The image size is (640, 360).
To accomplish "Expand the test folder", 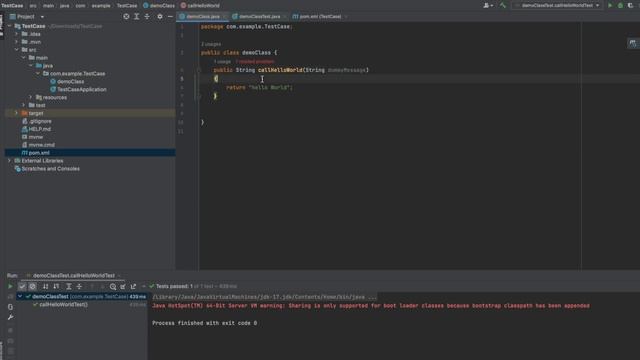I will pyautogui.click(x=24, y=105).
